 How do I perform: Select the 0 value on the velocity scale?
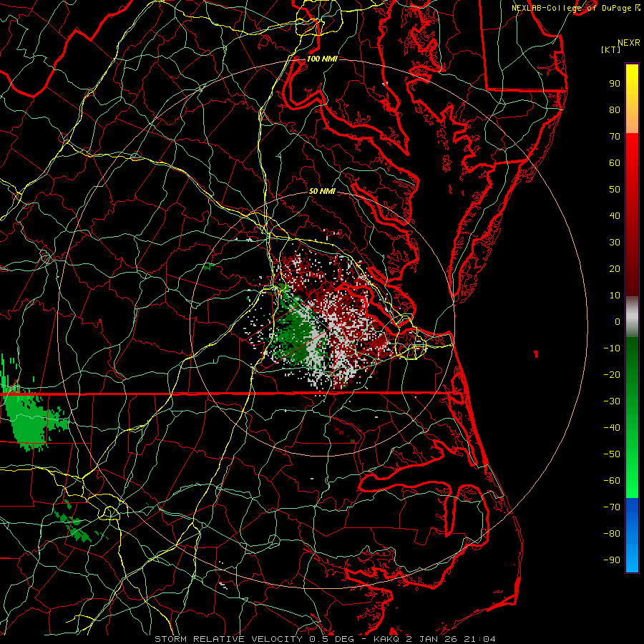[618, 321]
